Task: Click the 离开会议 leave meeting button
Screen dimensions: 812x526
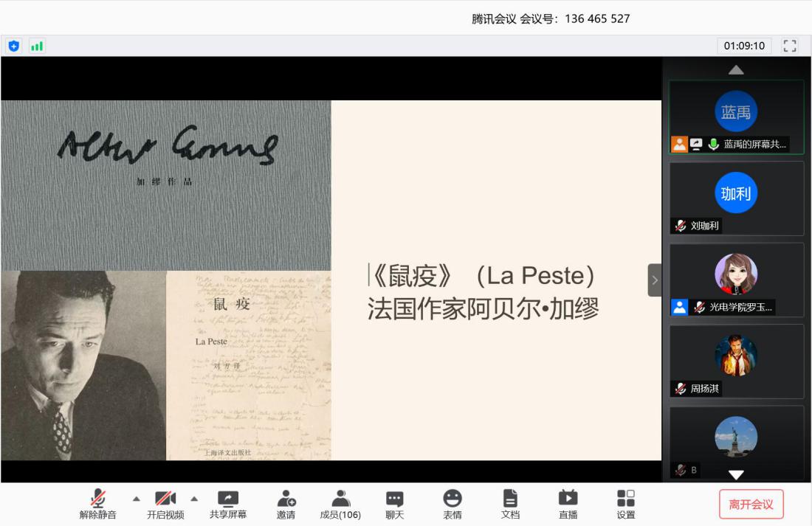Action: [x=751, y=505]
